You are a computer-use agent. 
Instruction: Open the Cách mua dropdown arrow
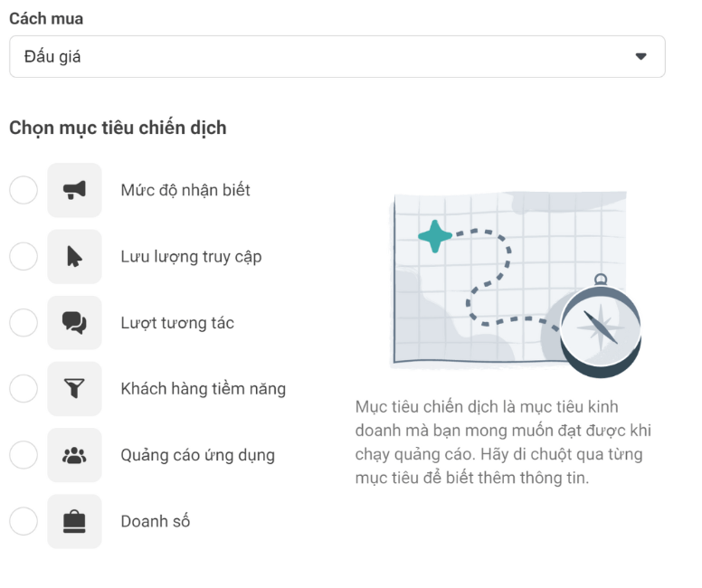click(640, 56)
